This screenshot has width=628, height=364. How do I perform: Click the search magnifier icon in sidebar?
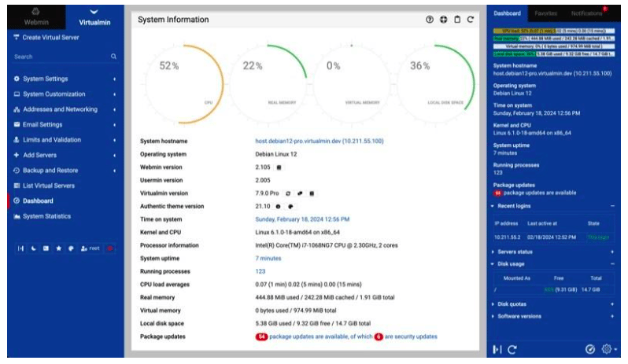[114, 57]
